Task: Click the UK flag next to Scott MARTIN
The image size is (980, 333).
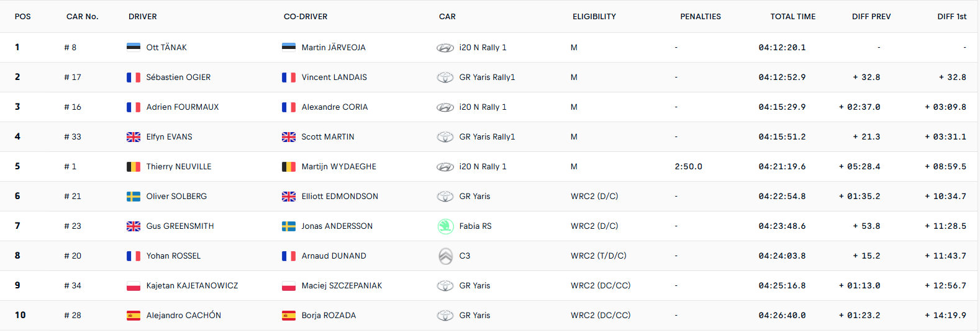Action: click(289, 136)
